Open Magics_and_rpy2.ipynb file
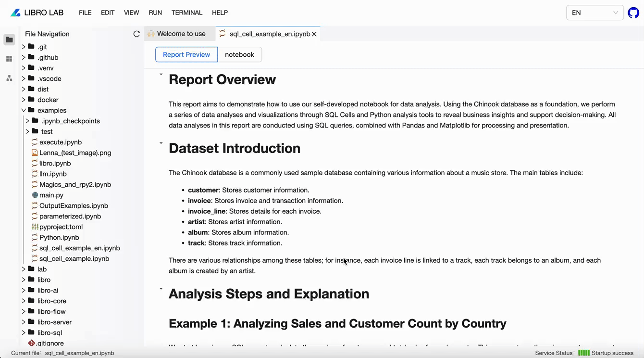This screenshot has height=358, width=644. 75,184
